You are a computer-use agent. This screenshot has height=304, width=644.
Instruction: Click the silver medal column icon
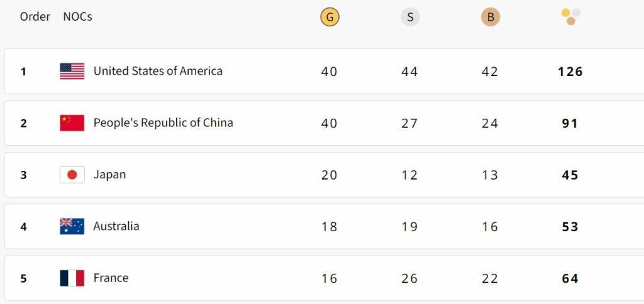[x=409, y=18]
